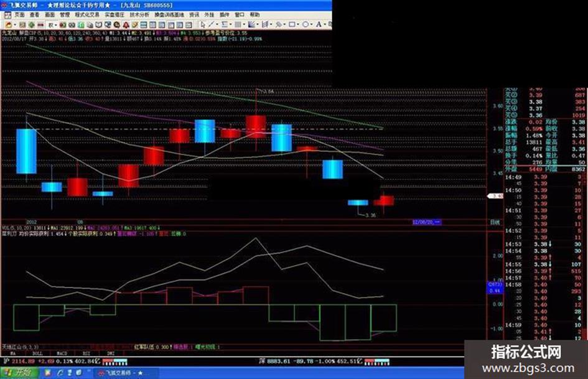588x379 pixels.
Task: Open dropdown arrow beside 权 button
Action: click(x=55, y=25)
